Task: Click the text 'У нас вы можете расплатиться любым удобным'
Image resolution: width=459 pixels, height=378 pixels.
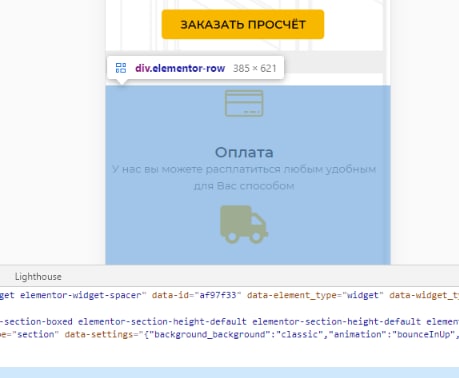Action: (244, 169)
